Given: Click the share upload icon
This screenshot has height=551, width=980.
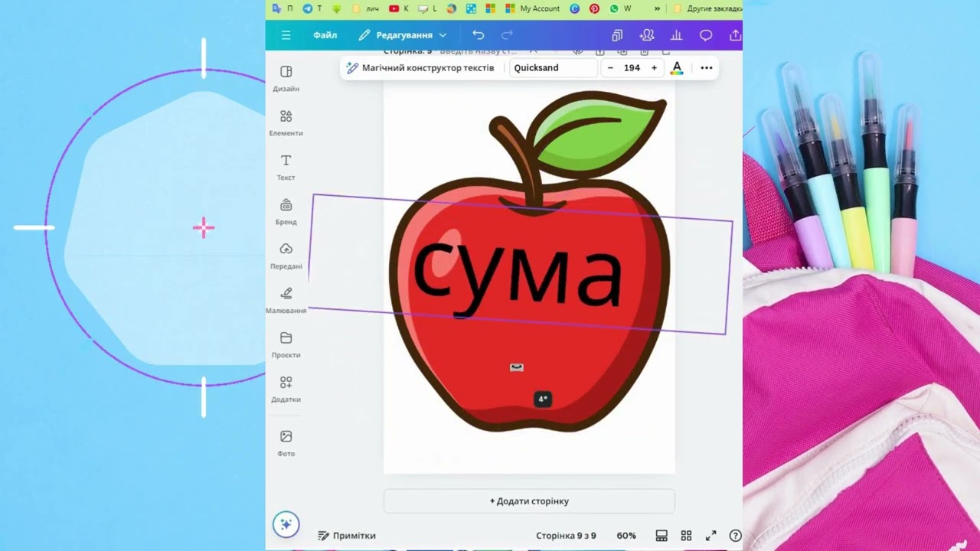Looking at the screenshot, I should point(735,35).
